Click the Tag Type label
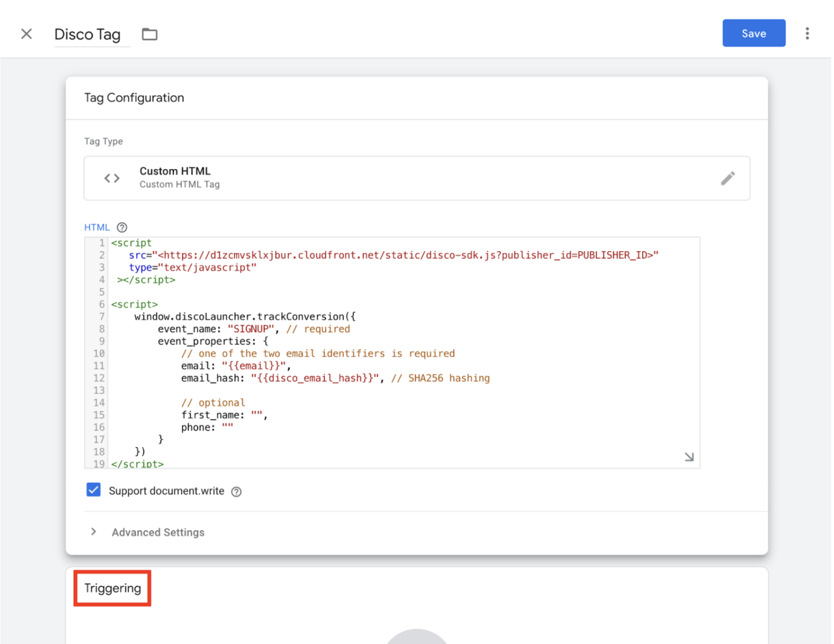834x644 pixels. tap(103, 141)
